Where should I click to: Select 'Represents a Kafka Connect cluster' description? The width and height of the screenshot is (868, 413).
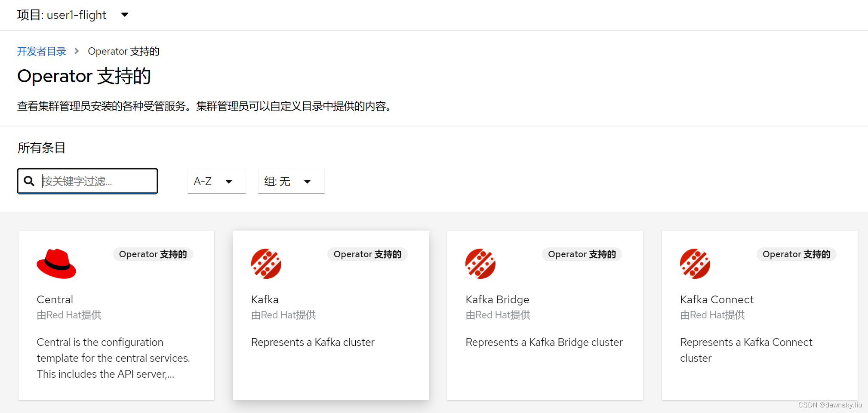tap(746, 350)
